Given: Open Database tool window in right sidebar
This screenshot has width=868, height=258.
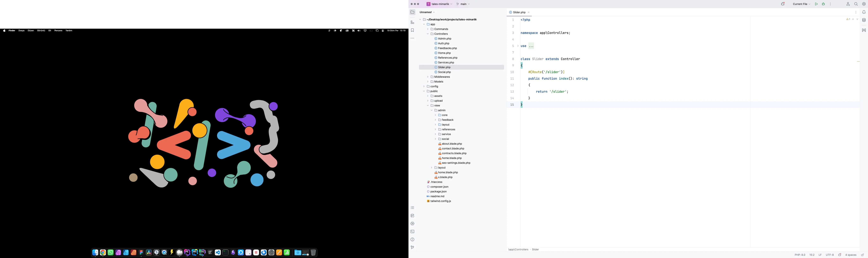Looking at the screenshot, I should [x=864, y=20].
